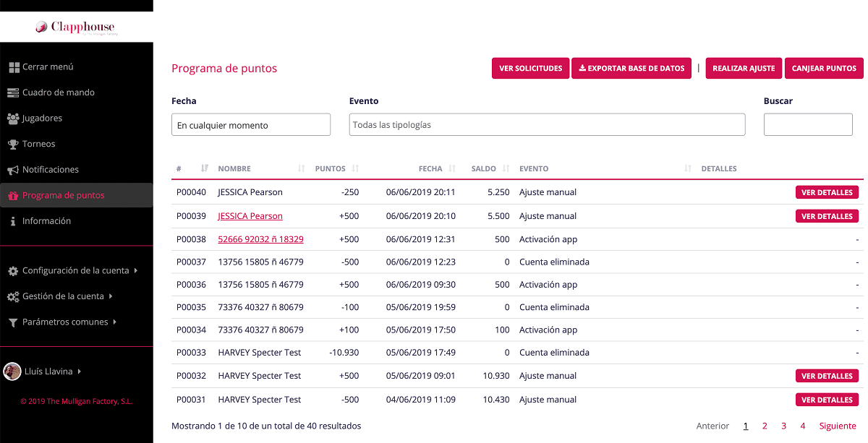This screenshot has height=443, width=868.
Task: Click the Canjear puntos button
Action: pos(824,69)
